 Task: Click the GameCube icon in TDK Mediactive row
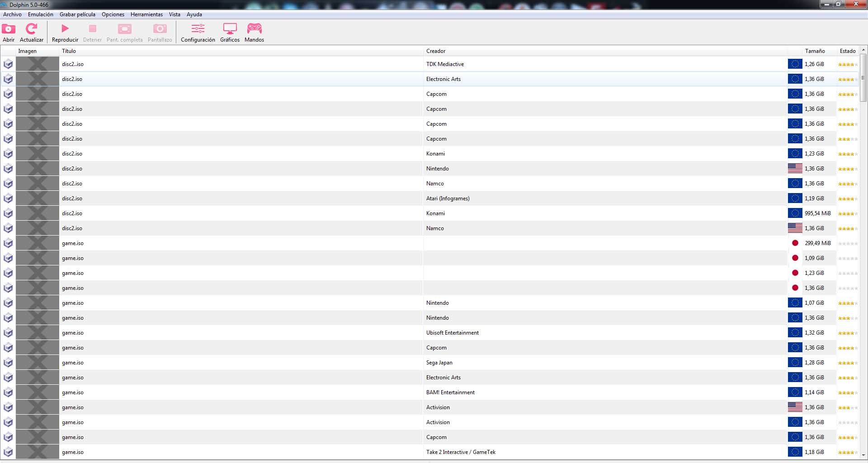click(8, 64)
